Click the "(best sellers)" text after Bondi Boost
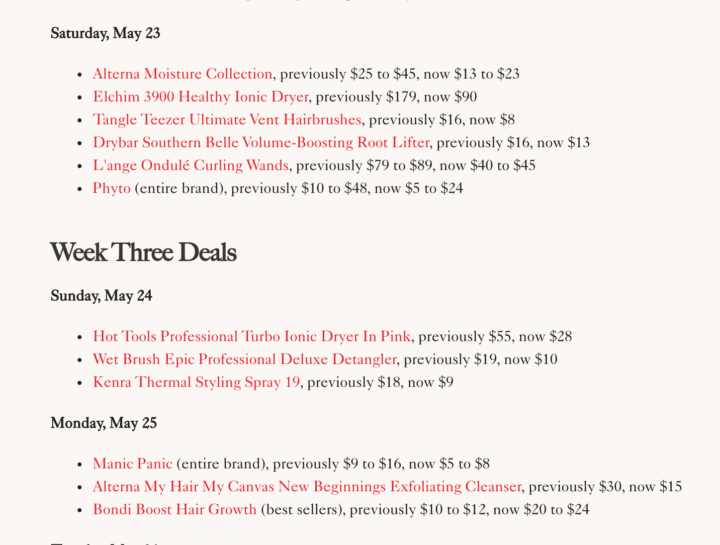Screen dimensions: 720x545 [x=301, y=510]
